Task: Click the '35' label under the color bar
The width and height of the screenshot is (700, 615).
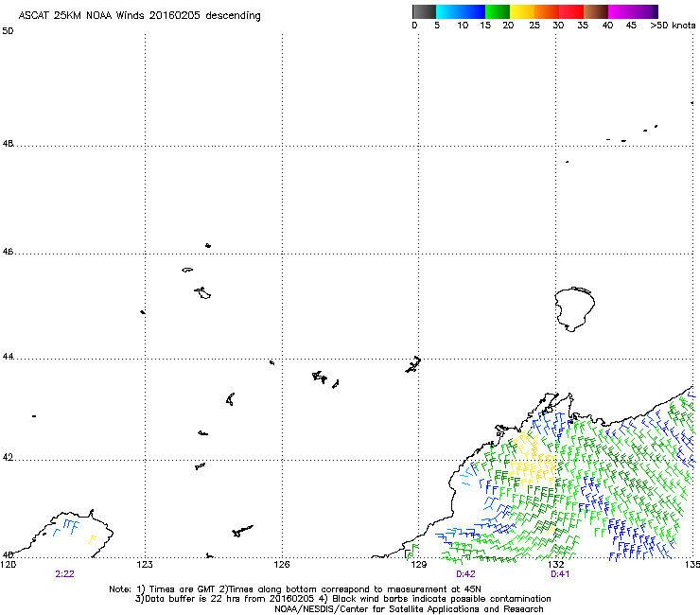Action: tap(583, 26)
